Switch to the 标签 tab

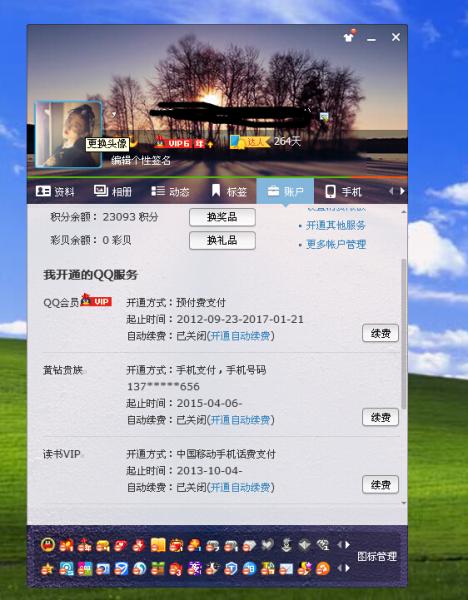pyautogui.click(x=229, y=191)
